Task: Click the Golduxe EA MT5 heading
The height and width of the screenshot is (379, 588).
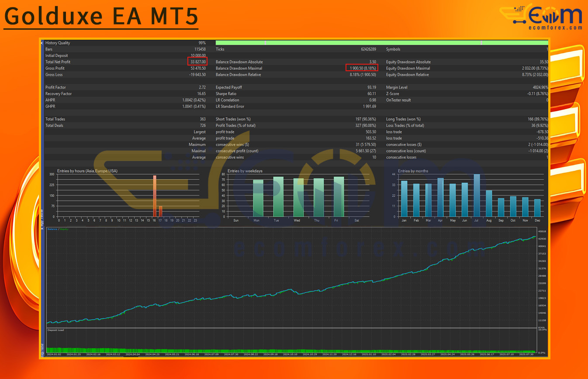Action: [x=101, y=16]
